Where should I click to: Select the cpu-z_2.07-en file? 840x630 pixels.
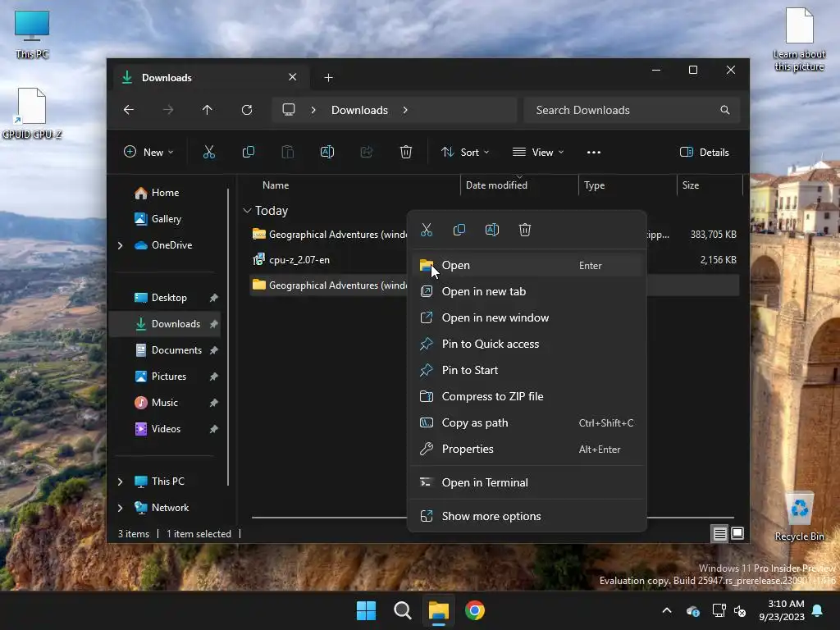pyautogui.click(x=299, y=260)
